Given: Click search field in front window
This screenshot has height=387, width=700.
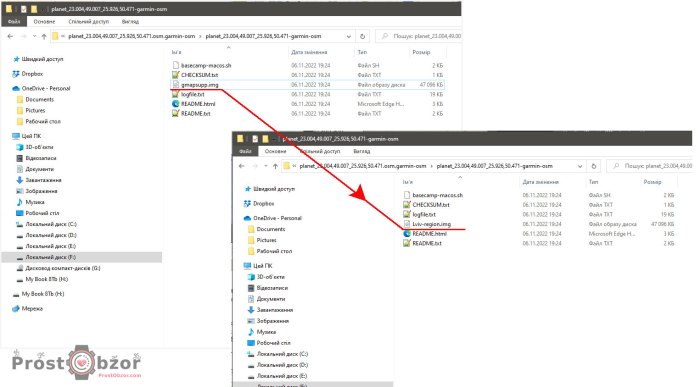Looking at the screenshot, I should click(x=651, y=166).
